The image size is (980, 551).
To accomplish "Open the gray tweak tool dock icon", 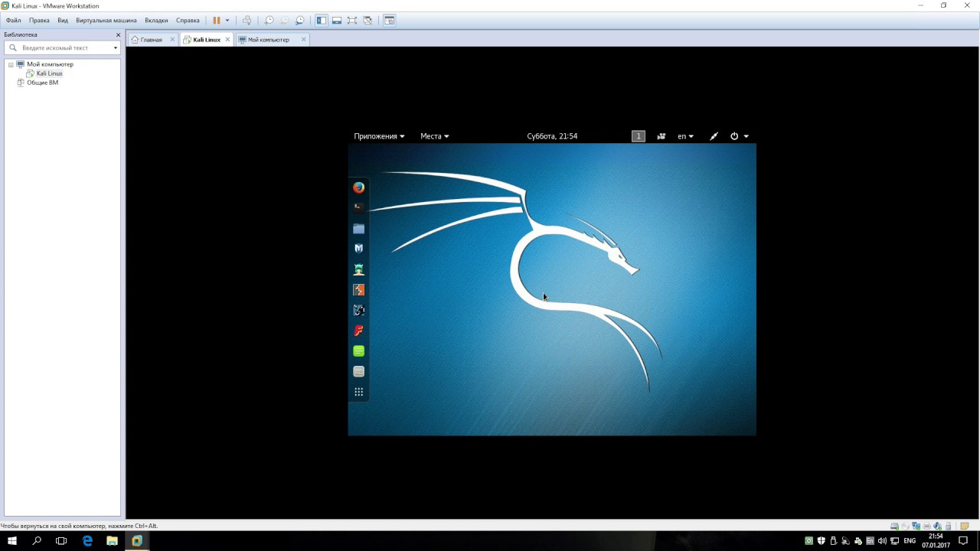I will coord(358,371).
